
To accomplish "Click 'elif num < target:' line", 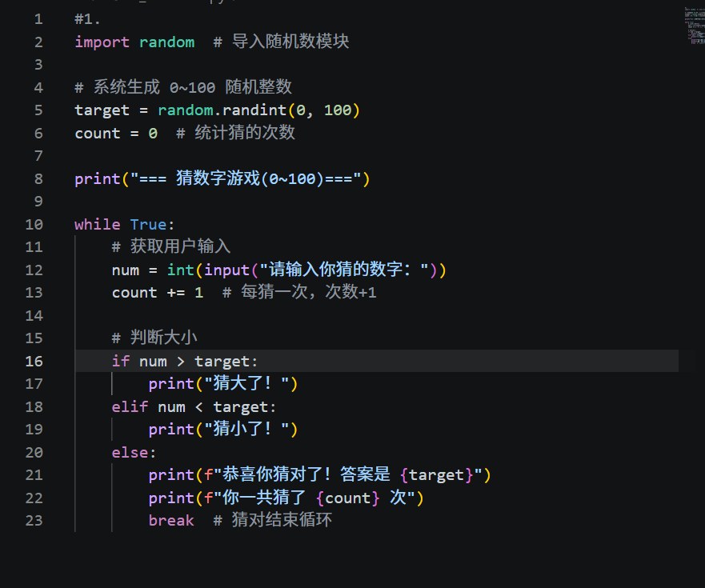I will [194, 407].
